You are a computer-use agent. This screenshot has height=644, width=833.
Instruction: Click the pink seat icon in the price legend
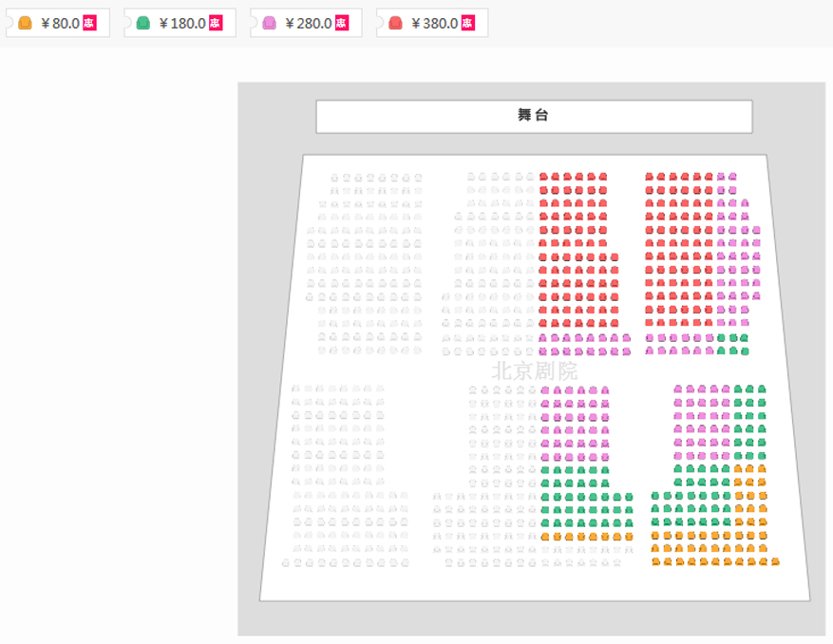pos(270,23)
